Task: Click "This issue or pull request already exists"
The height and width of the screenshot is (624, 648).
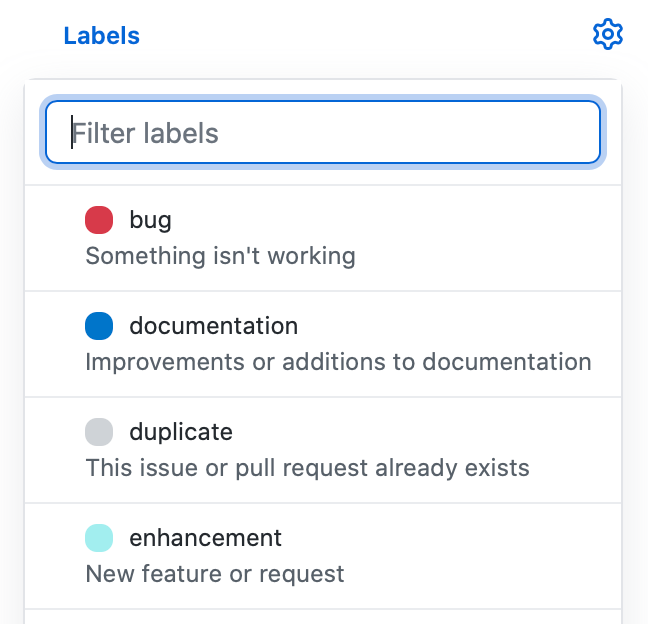Action: pos(307,468)
